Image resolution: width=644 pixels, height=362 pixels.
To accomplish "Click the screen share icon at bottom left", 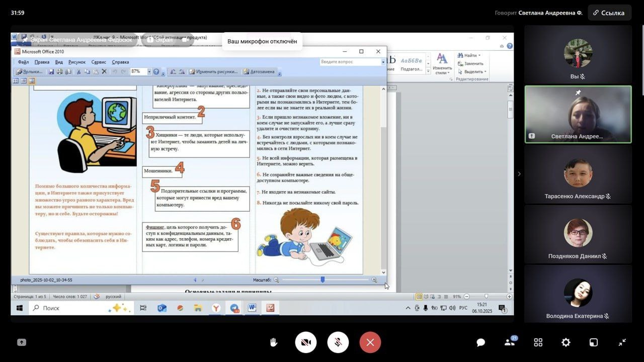I will pos(21,342).
